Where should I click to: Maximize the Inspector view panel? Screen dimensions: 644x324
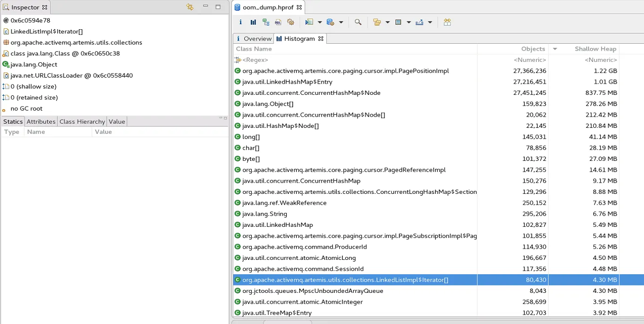pyautogui.click(x=218, y=7)
